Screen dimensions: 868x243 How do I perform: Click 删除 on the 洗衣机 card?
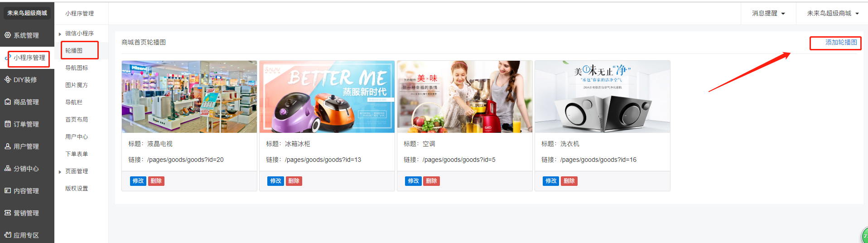click(569, 181)
